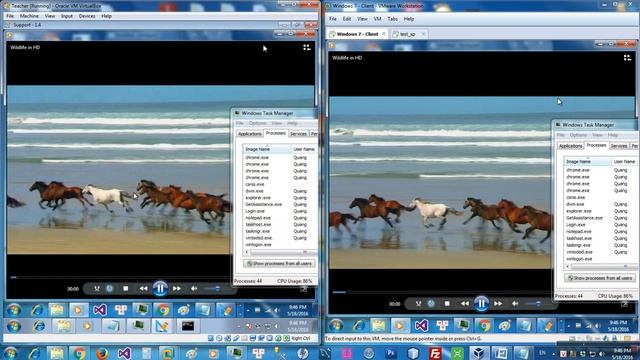Skip to previous in the VirtualBox window player

143,289
